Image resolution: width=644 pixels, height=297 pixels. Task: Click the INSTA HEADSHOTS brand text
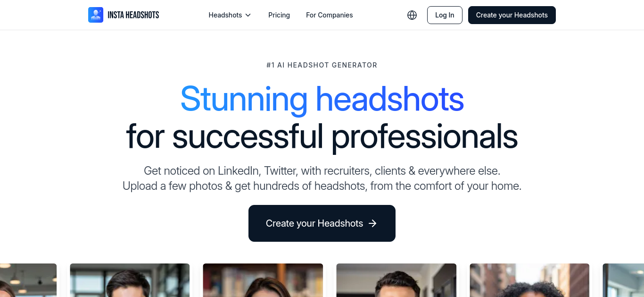click(133, 15)
